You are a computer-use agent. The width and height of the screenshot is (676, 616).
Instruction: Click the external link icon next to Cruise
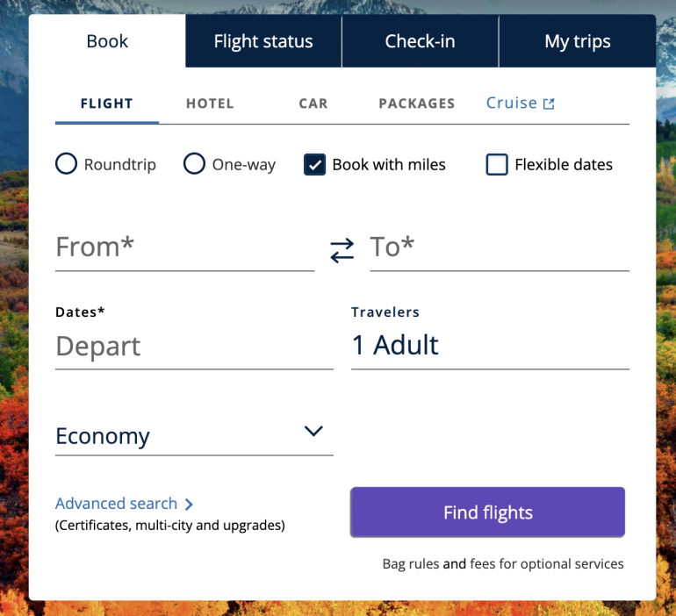tap(549, 104)
